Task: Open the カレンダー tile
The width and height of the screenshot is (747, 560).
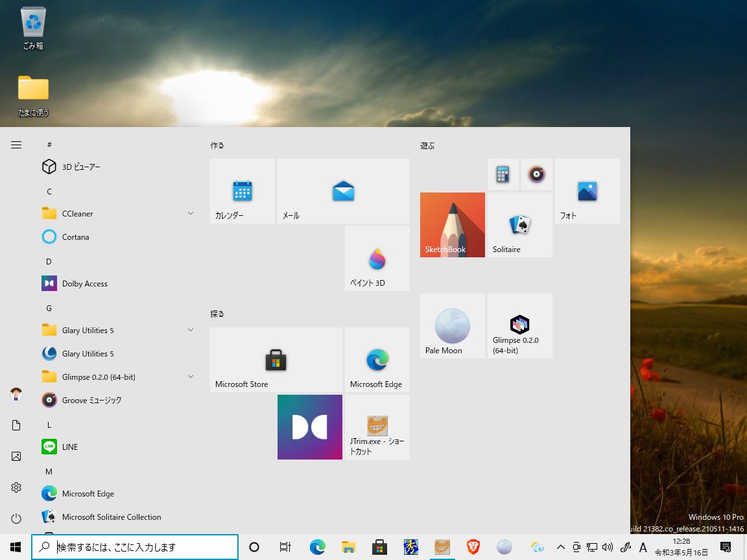Action: (243, 191)
